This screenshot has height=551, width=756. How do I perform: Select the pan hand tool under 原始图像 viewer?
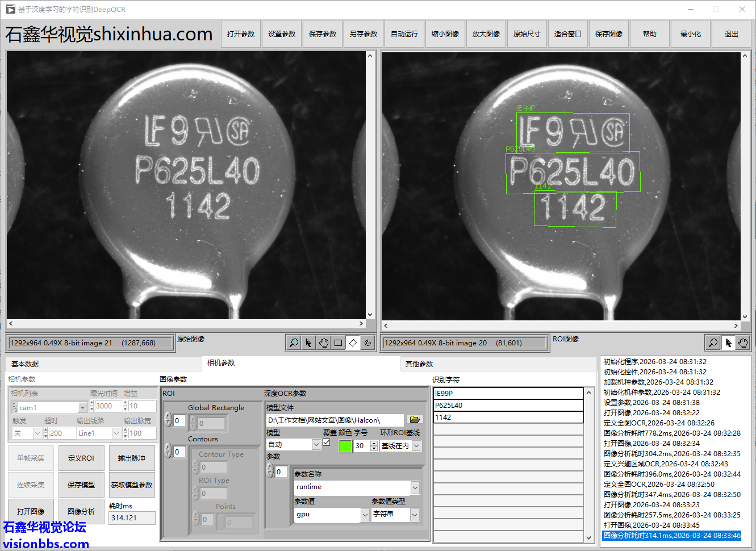[x=323, y=343]
